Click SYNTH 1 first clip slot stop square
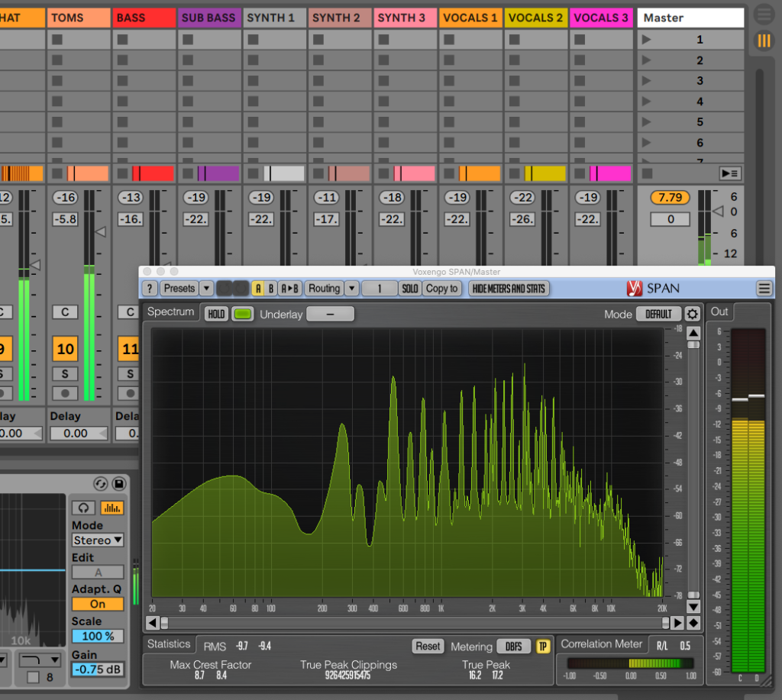 coord(254,40)
